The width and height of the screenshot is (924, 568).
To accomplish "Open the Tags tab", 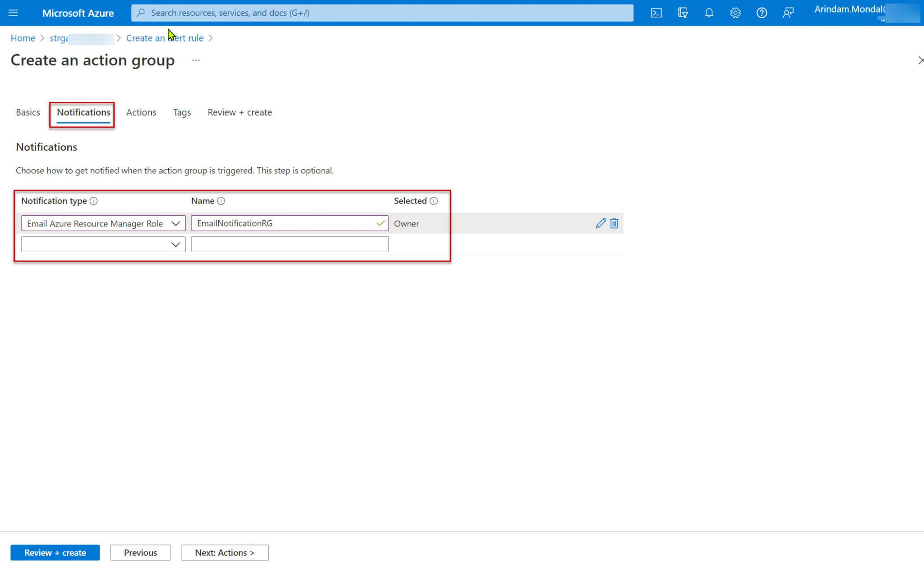I will [x=181, y=112].
